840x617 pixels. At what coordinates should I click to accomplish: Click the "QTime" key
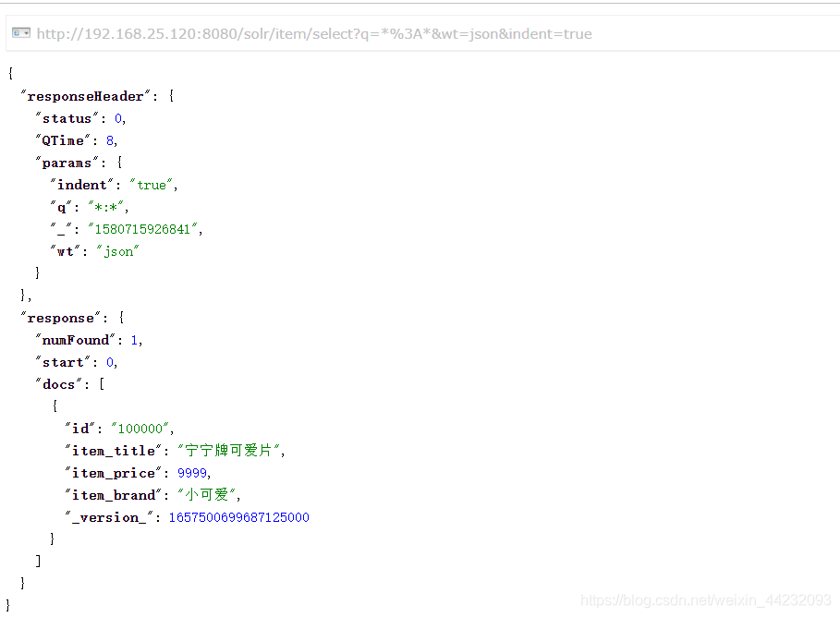(63, 141)
